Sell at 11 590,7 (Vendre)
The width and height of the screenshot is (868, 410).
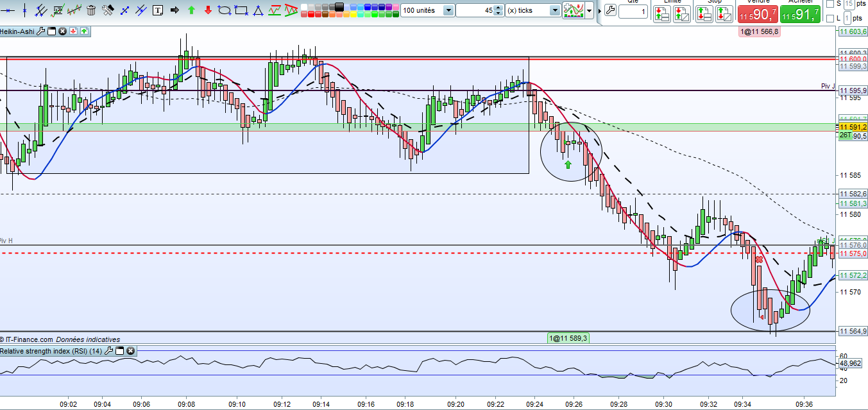click(x=757, y=14)
